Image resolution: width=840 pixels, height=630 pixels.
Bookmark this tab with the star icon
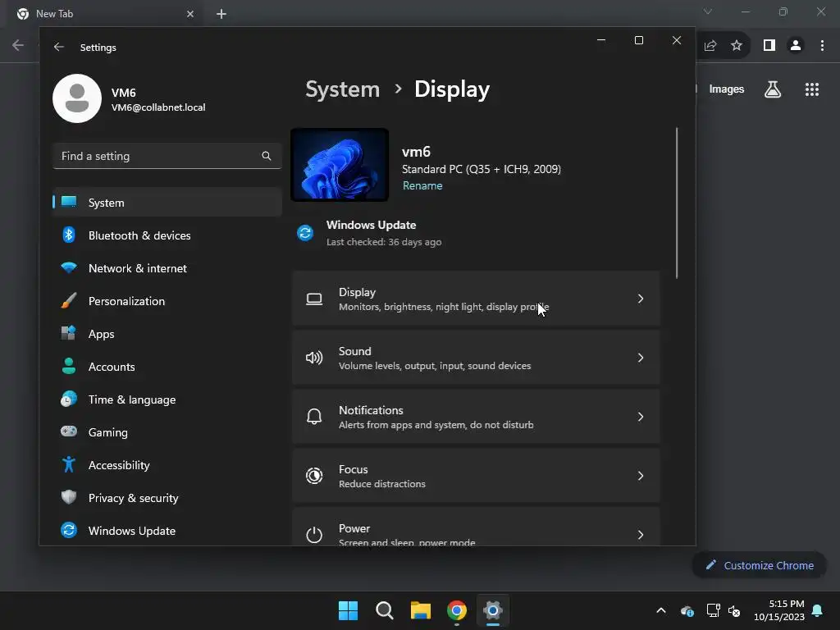click(x=737, y=46)
